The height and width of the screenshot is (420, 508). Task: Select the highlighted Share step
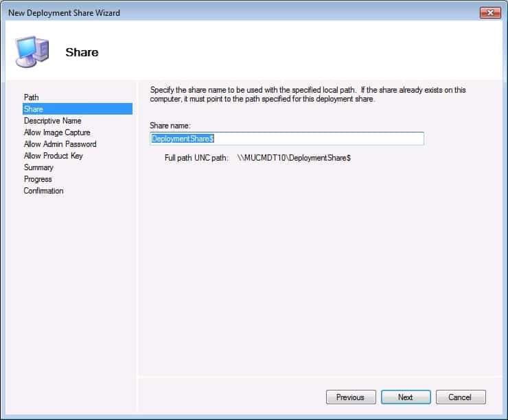click(x=78, y=109)
